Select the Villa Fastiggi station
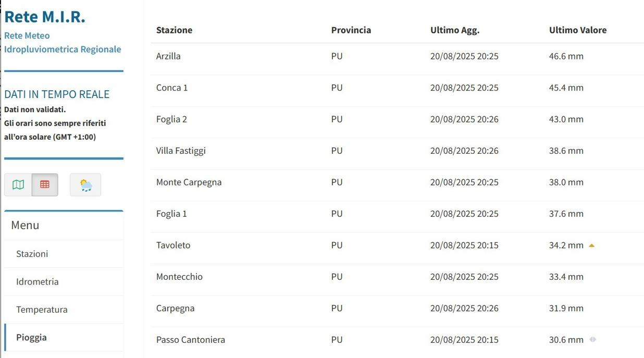This screenshot has width=644, height=358. pyautogui.click(x=181, y=151)
